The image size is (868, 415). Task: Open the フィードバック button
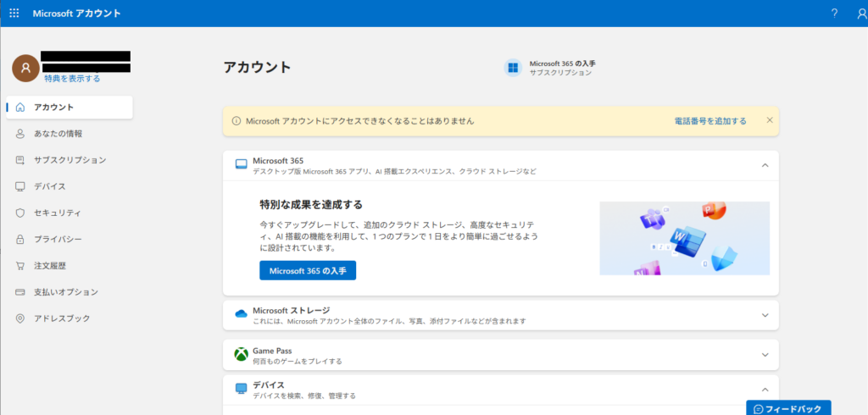coord(788,408)
